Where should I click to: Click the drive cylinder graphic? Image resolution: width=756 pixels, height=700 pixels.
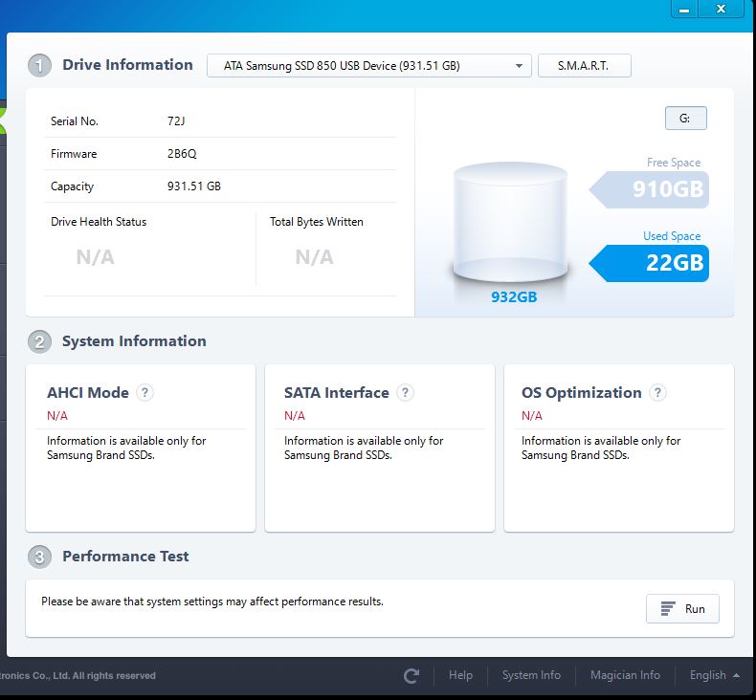click(x=510, y=223)
